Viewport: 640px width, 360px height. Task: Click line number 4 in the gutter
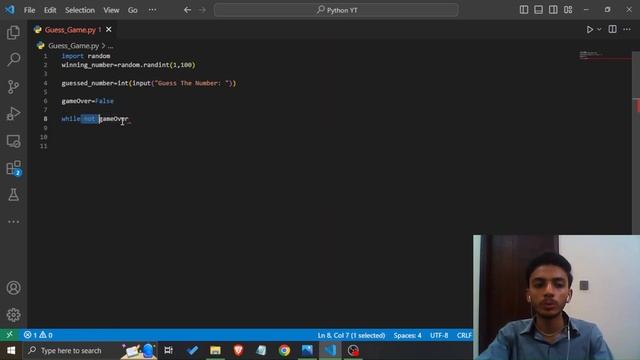click(45, 83)
